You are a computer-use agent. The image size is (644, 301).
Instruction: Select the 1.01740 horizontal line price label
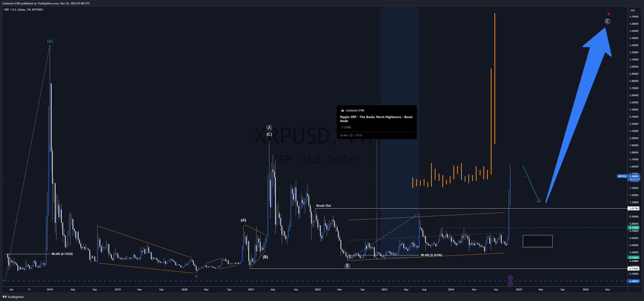click(634, 209)
